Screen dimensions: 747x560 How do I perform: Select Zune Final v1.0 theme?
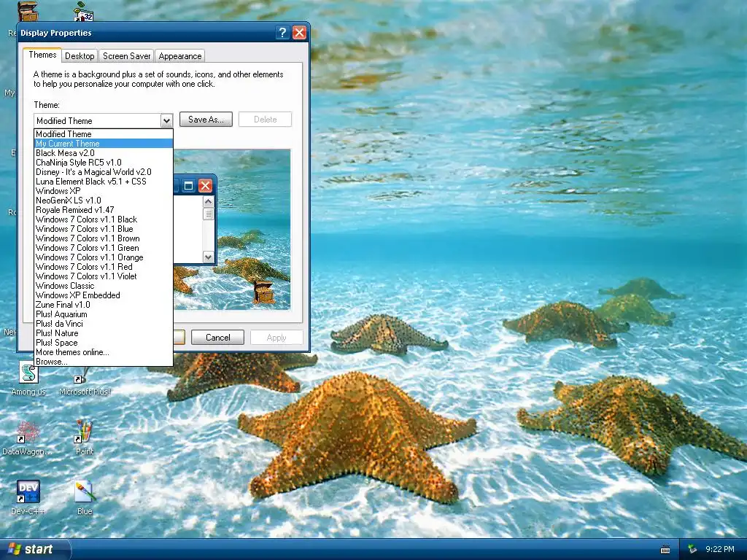click(104, 305)
